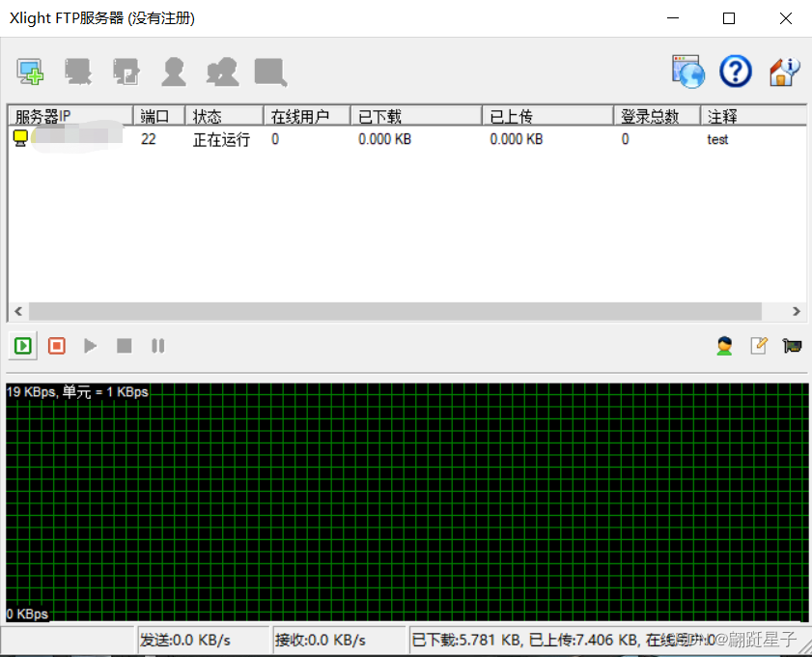Open help with the question mark icon
The width and height of the screenshot is (812, 657).
pyautogui.click(x=736, y=71)
